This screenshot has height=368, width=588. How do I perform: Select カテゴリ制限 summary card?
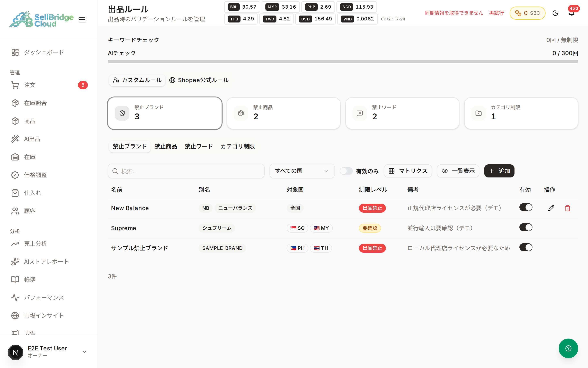tap(521, 113)
